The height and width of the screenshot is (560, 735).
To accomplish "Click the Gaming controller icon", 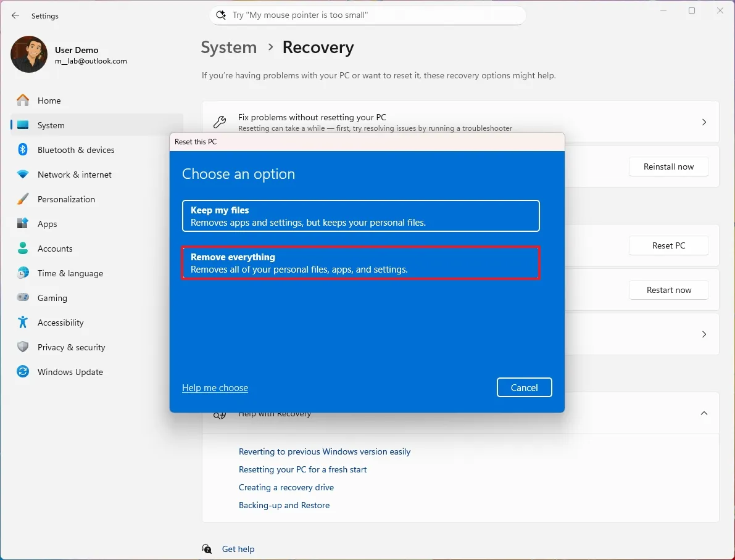I will pyautogui.click(x=22, y=298).
